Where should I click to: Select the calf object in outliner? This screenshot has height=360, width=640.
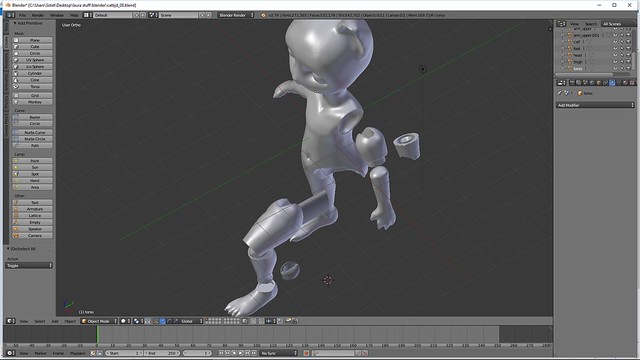577,42
